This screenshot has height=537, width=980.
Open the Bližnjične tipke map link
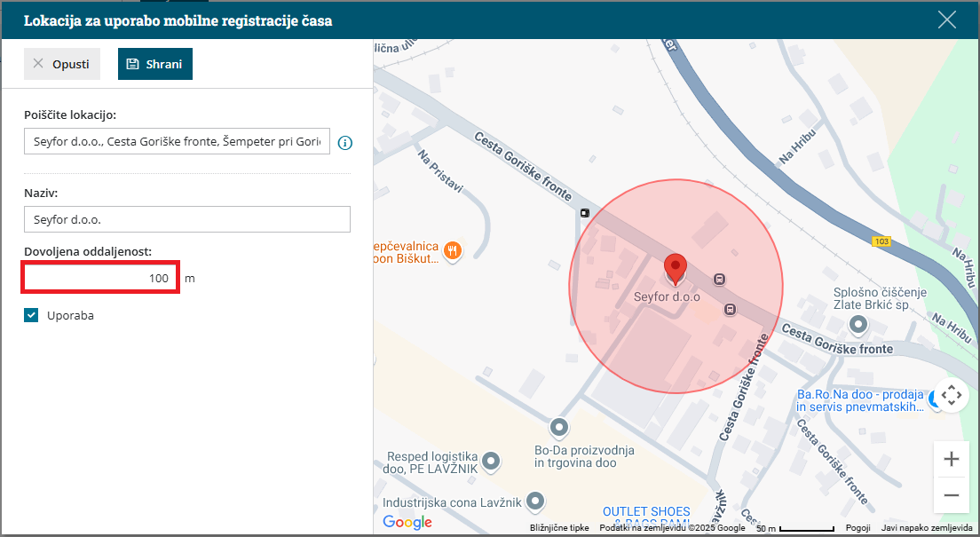[558, 527]
